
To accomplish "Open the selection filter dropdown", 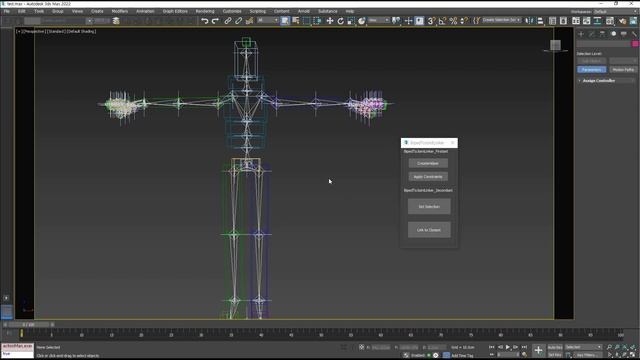I will coord(267,20).
